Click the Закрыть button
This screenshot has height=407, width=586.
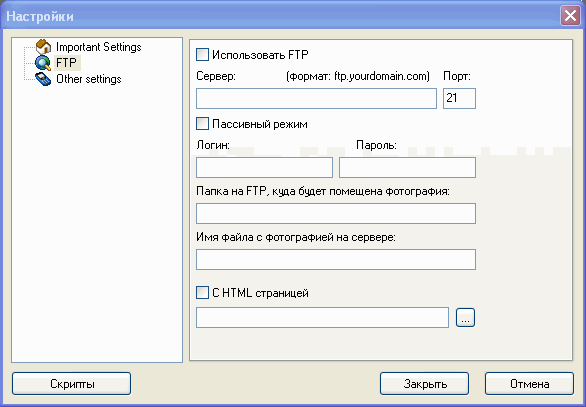[425, 383]
